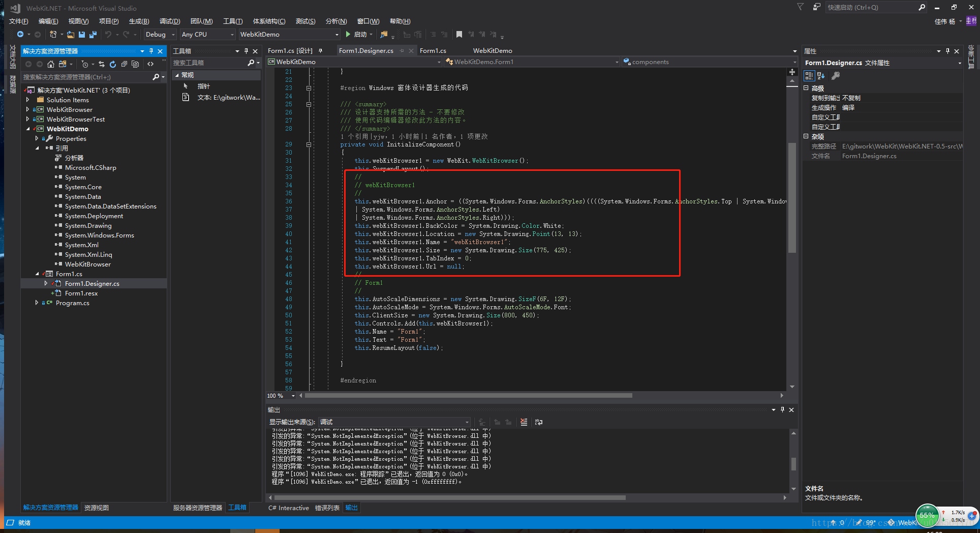980x533 pixels.
Task: Click the Collapse All icon in Solution Explorer
Action: pyautogui.click(x=124, y=64)
